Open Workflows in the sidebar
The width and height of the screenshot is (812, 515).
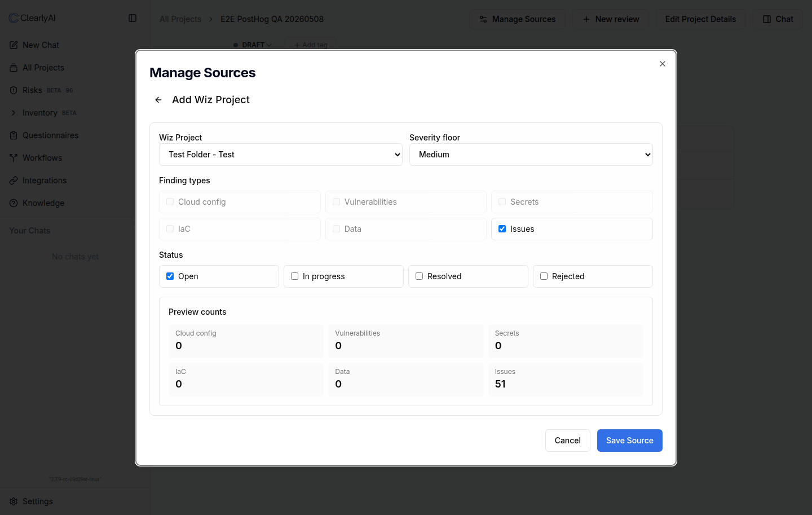[42, 158]
